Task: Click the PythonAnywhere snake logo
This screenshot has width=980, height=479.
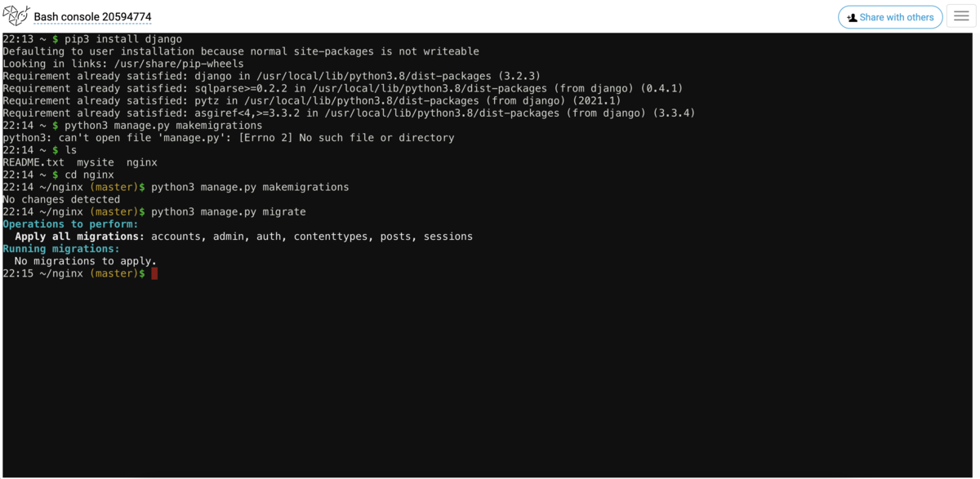Action: point(15,15)
